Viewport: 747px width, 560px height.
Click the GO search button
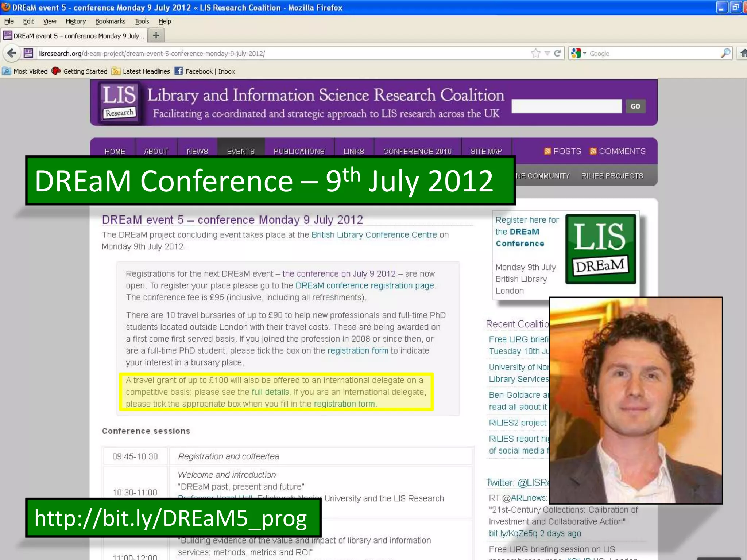point(635,106)
